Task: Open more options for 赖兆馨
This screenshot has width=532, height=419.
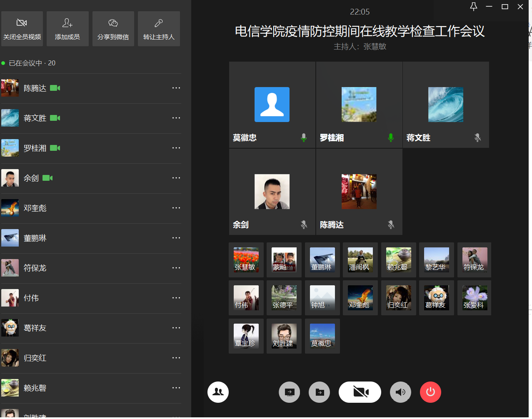Action: pyautogui.click(x=176, y=388)
